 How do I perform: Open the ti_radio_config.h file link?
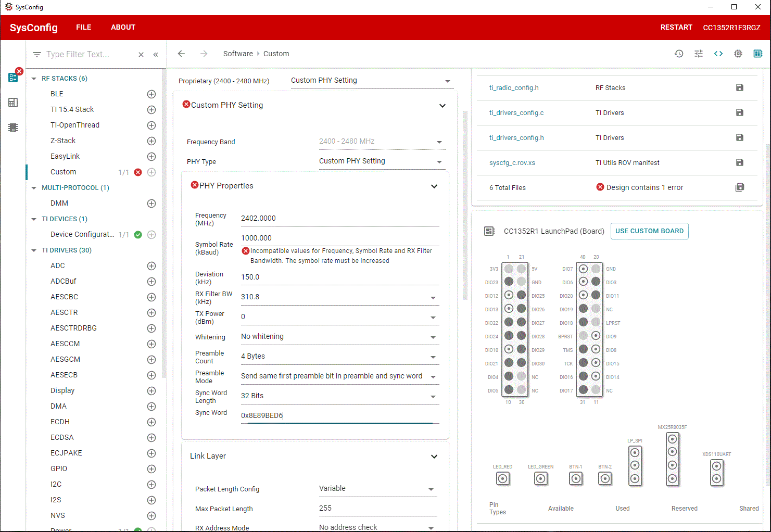[x=514, y=88]
